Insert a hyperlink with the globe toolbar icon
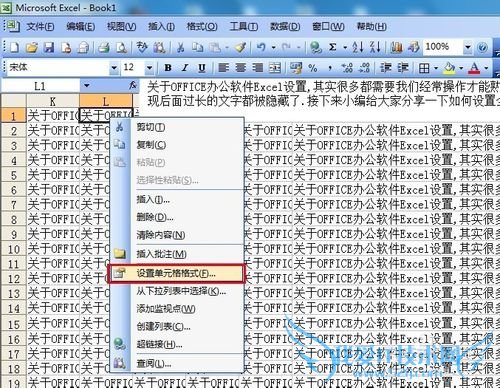The height and width of the screenshot is (388, 500). pyautogui.click(x=315, y=48)
